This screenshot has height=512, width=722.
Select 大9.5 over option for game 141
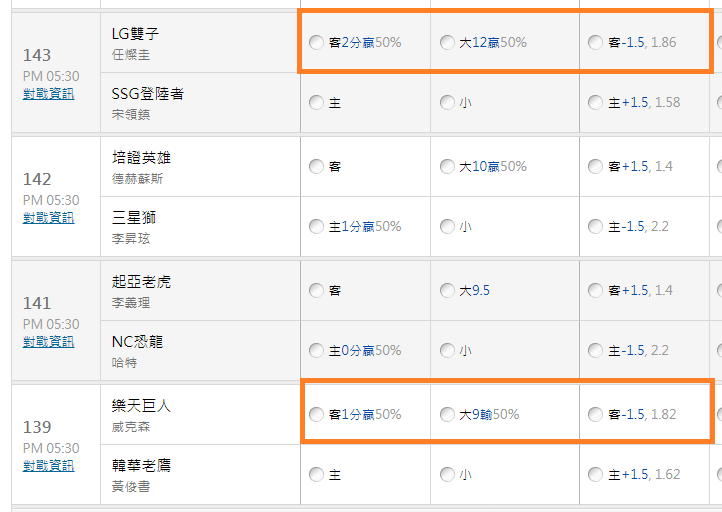coord(447,291)
